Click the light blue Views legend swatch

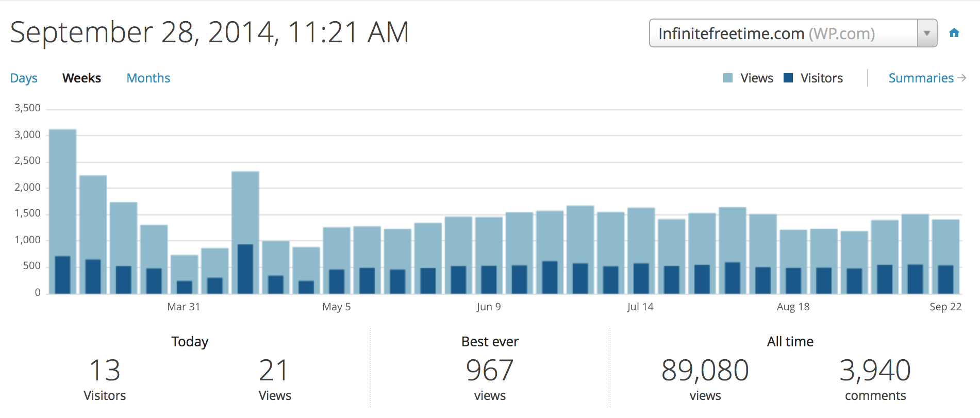coord(728,78)
